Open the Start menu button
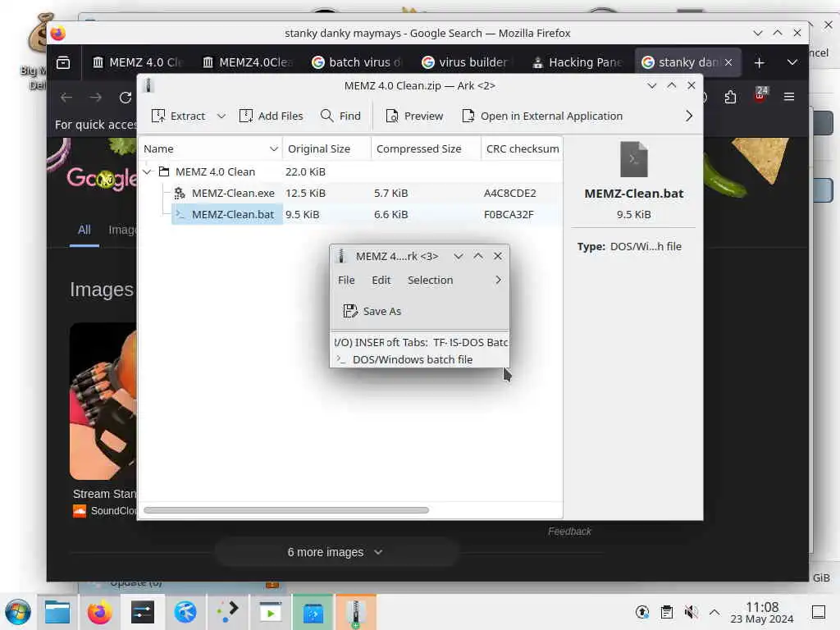 (18, 612)
